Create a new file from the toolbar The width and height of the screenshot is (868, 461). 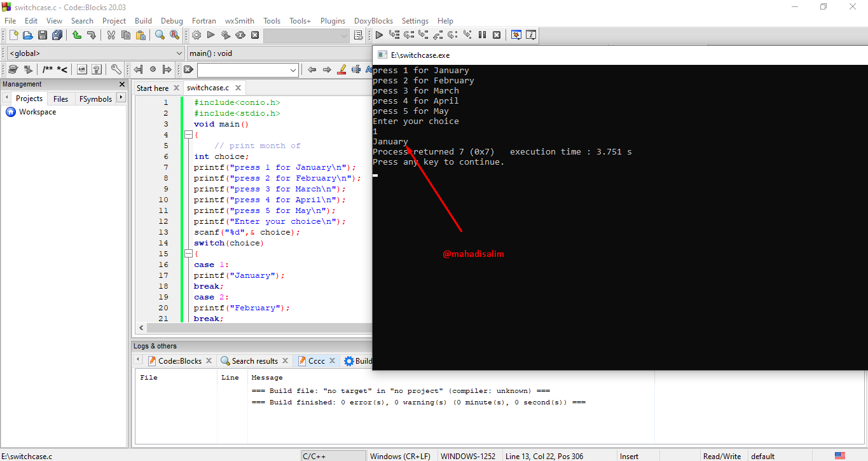(x=13, y=36)
